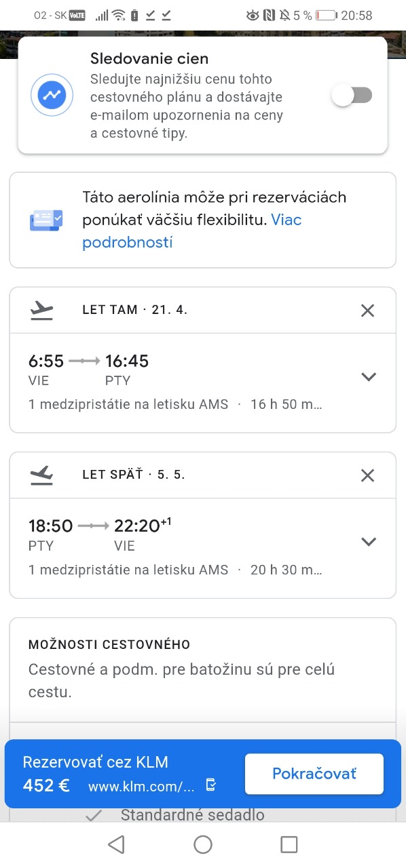Tap the Rezervovať cez KLM 452 € label
Image resolution: width=406 pixels, height=868 pixels.
95,774
